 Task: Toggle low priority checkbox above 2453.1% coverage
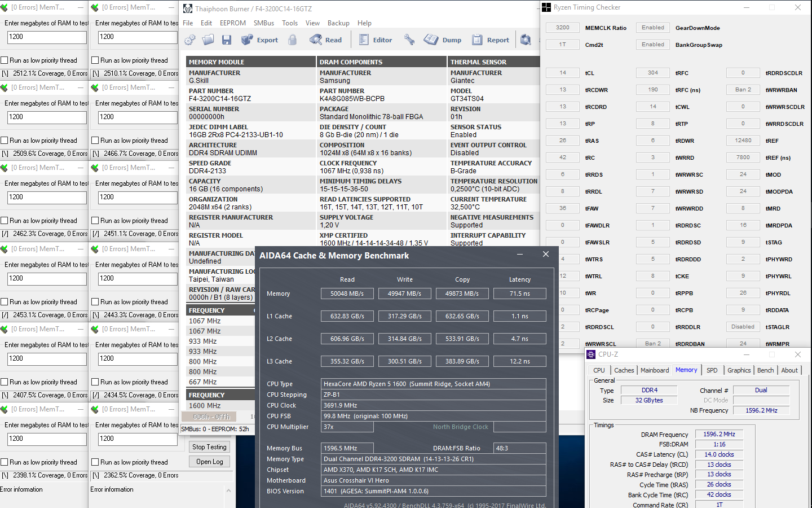pyautogui.click(x=5, y=302)
